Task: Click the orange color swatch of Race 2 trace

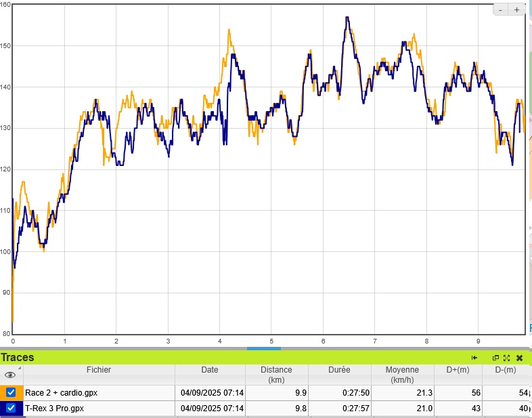Action: (3, 393)
